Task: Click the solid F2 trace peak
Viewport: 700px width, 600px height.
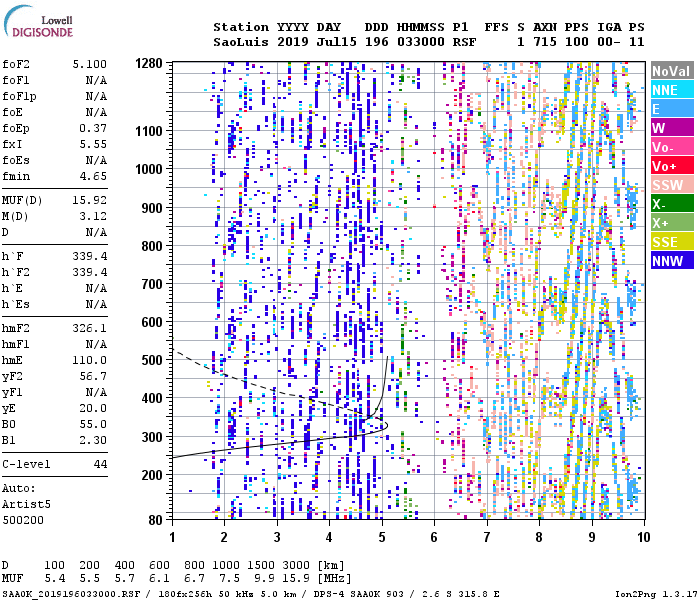Action: (x=386, y=425)
